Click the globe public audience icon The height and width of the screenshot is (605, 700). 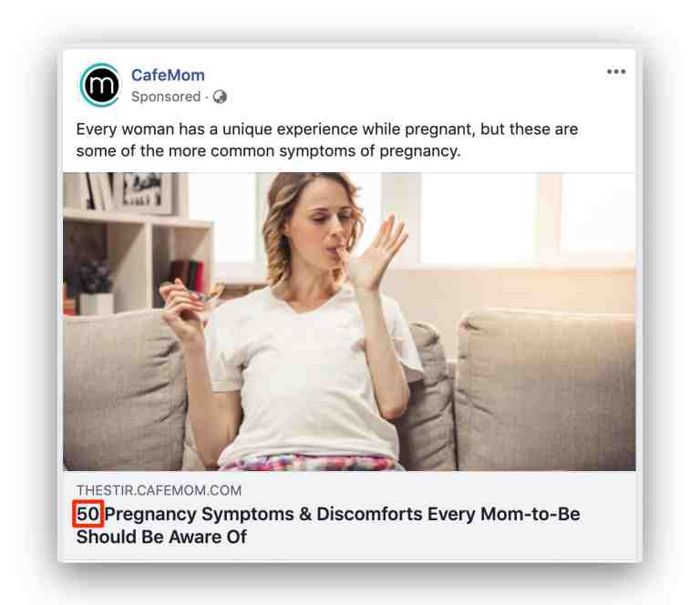(x=220, y=97)
